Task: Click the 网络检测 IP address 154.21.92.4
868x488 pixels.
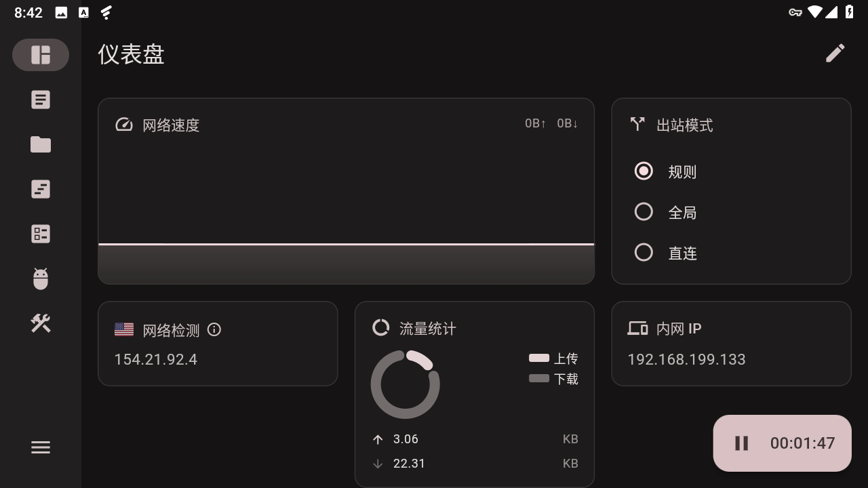Action: 156,359
